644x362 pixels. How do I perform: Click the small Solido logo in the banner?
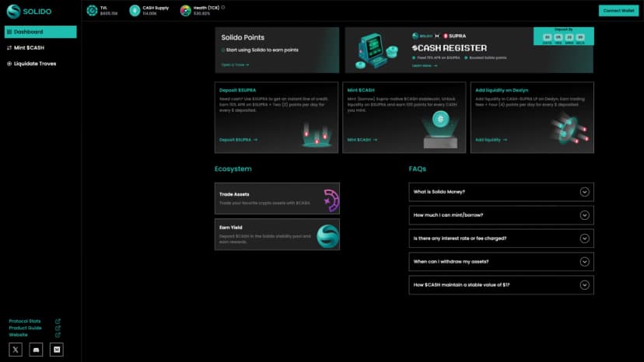tap(422, 36)
